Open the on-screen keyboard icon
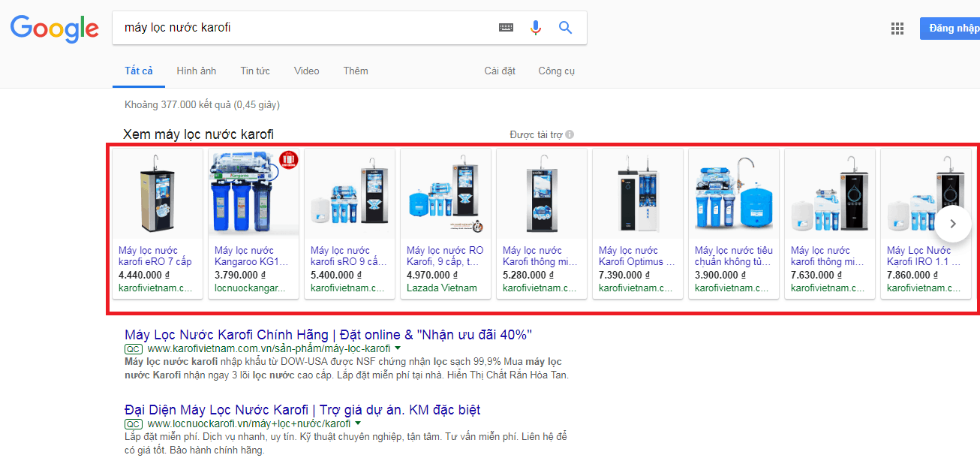The image size is (980, 464). pos(507,28)
